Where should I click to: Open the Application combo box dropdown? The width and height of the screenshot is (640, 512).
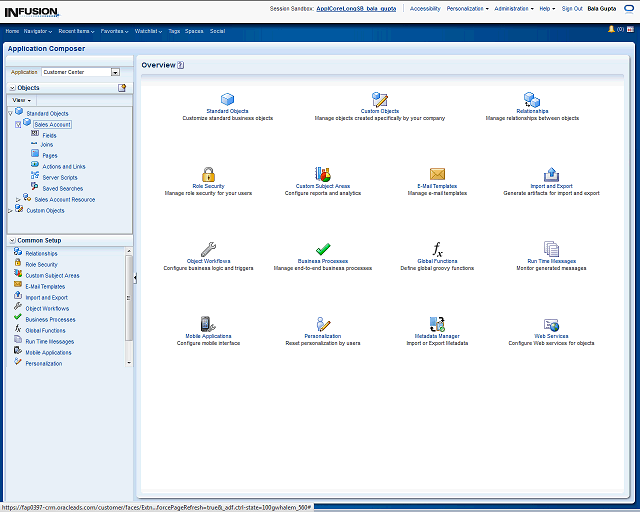click(115, 72)
